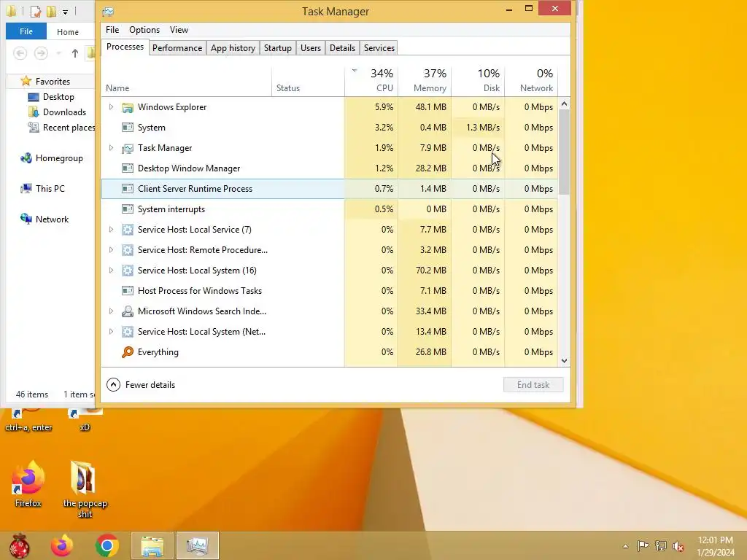Expand Service Host: Local System (Net... group
The width and height of the screenshot is (747, 560).
(111, 332)
